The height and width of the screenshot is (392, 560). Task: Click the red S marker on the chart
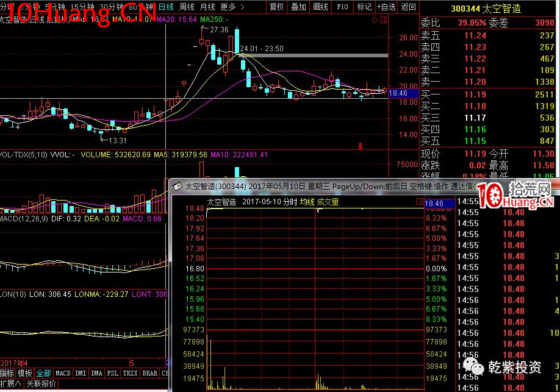(x=361, y=146)
